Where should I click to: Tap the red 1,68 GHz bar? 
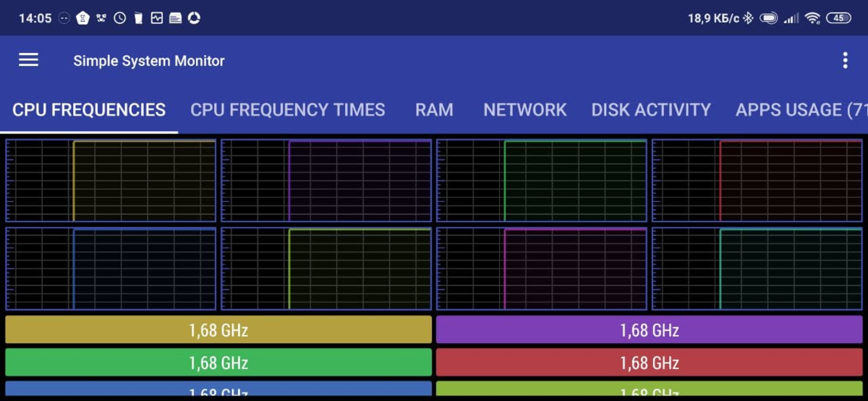[650, 362]
